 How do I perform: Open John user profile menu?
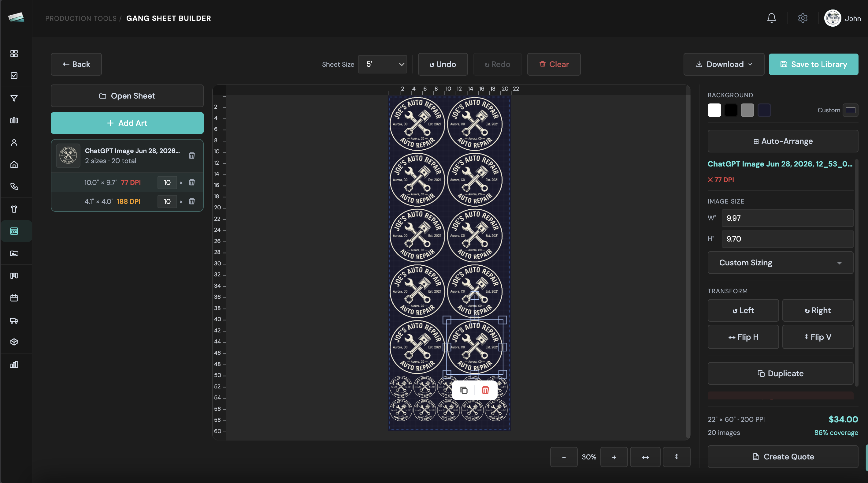coord(842,18)
